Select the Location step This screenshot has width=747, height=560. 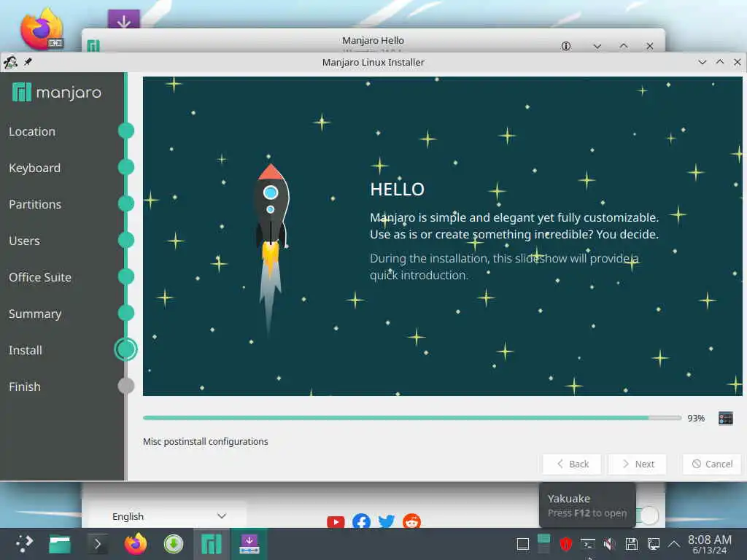pyautogui.click(x=32, y=131)
